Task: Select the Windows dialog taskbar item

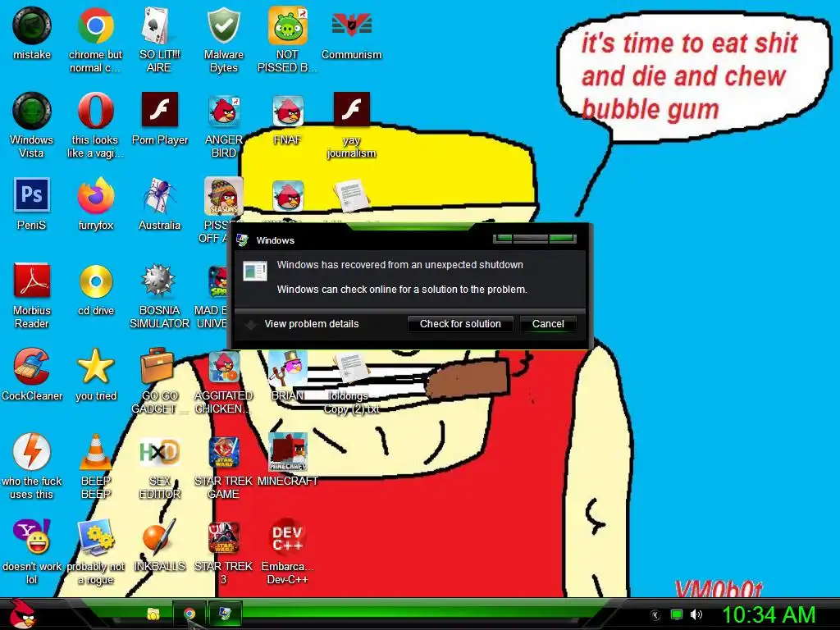Action: (x=225, y=614)
